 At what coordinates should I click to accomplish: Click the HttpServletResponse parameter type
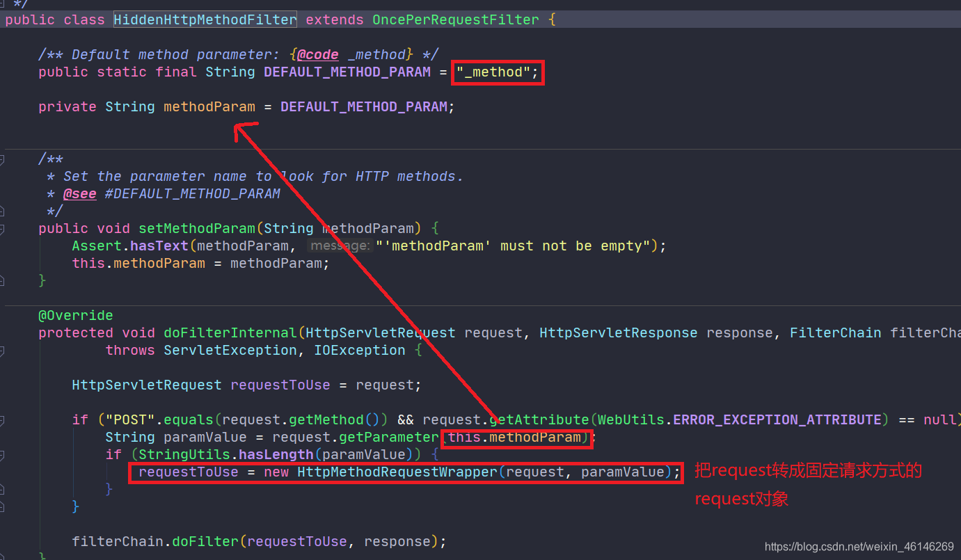pos(619,333)
